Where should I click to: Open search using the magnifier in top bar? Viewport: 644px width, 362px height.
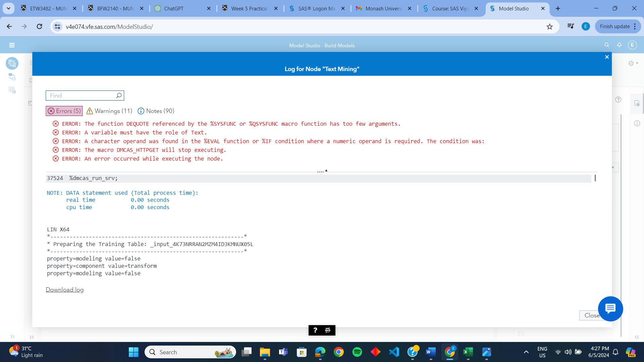coord(606,45)
